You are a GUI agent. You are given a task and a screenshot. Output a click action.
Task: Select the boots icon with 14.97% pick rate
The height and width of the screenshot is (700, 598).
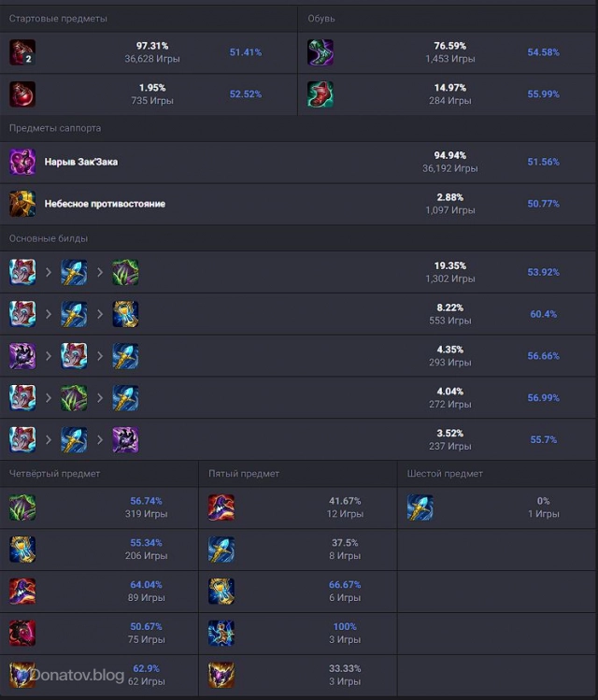tap(320, 94)
